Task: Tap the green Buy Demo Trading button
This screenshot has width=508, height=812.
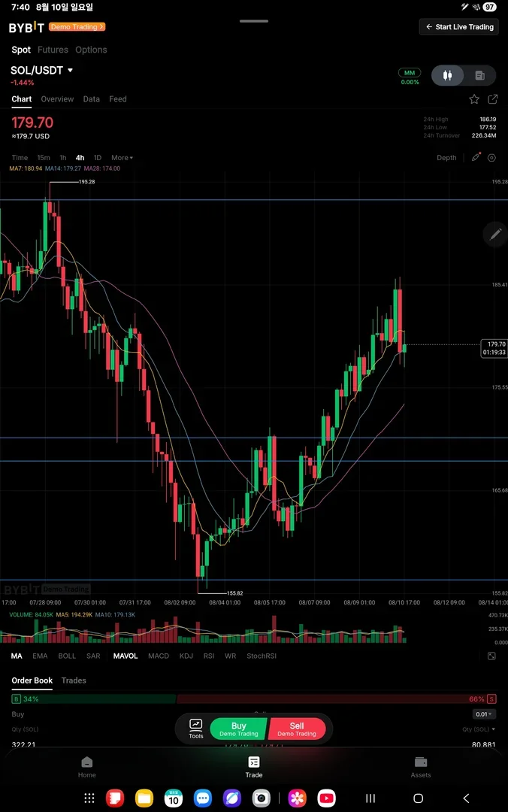Action: tap(239, 729)
